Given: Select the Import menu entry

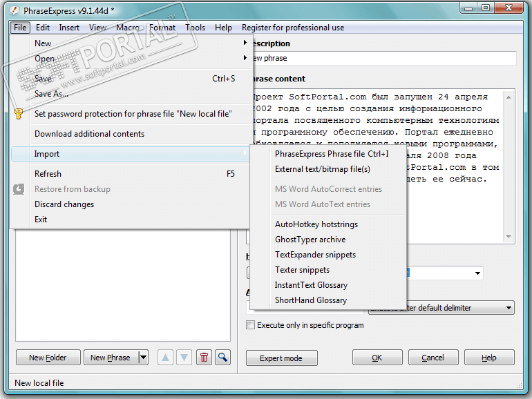Looking at the screenshot, I should click(131, 154).
